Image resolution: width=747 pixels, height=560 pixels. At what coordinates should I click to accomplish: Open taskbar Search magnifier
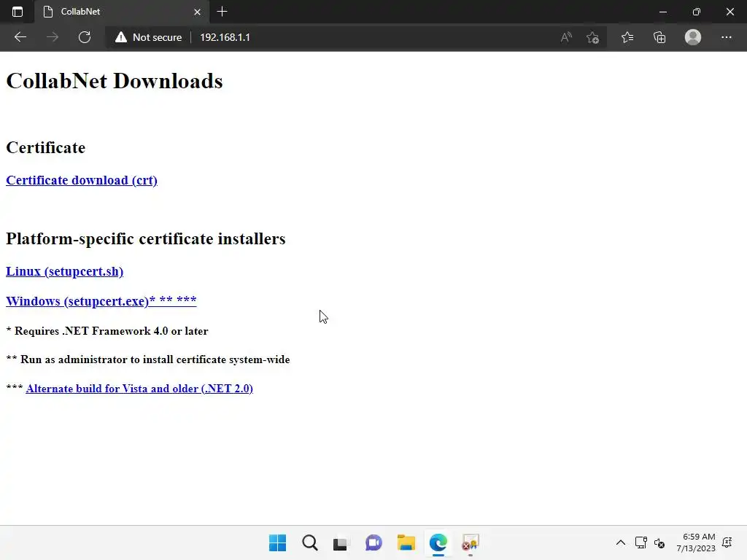309,542
